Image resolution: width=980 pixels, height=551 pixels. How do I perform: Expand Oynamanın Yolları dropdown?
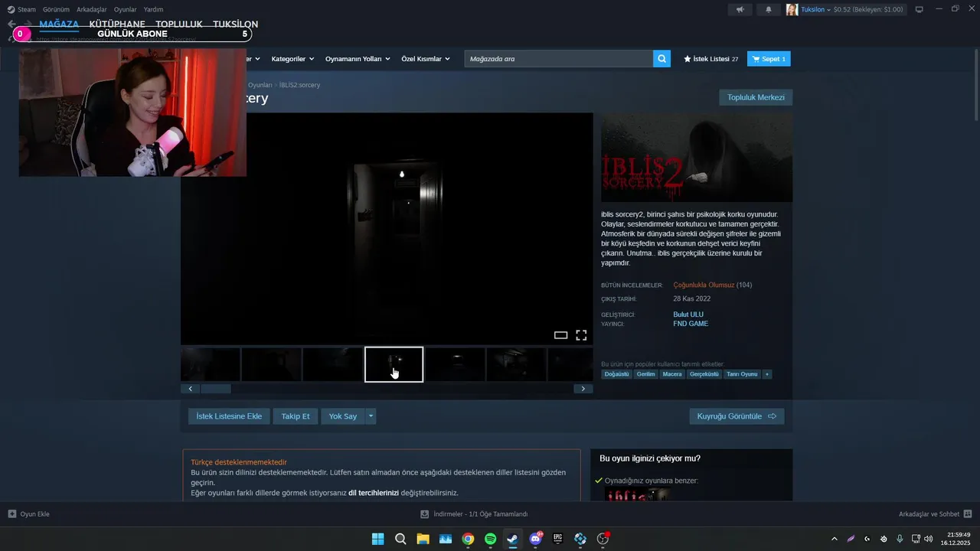tap(358, 59)
